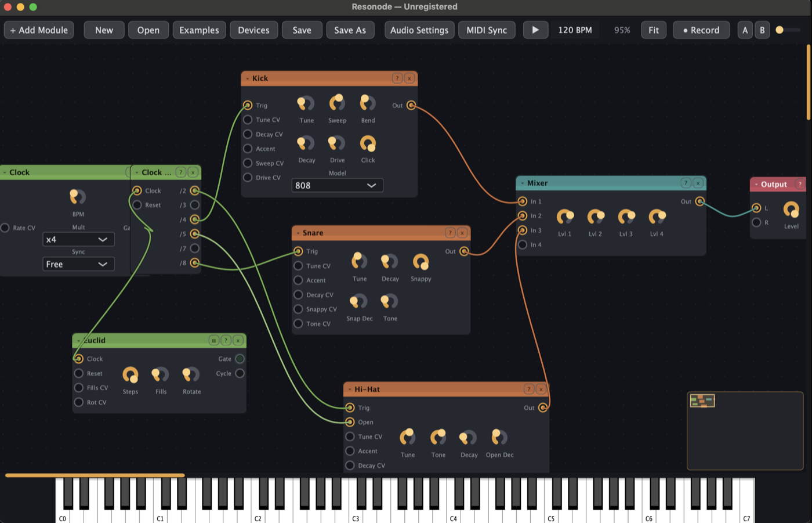Close the Kick module
The image size is (812, 523).
click(409, 78)
